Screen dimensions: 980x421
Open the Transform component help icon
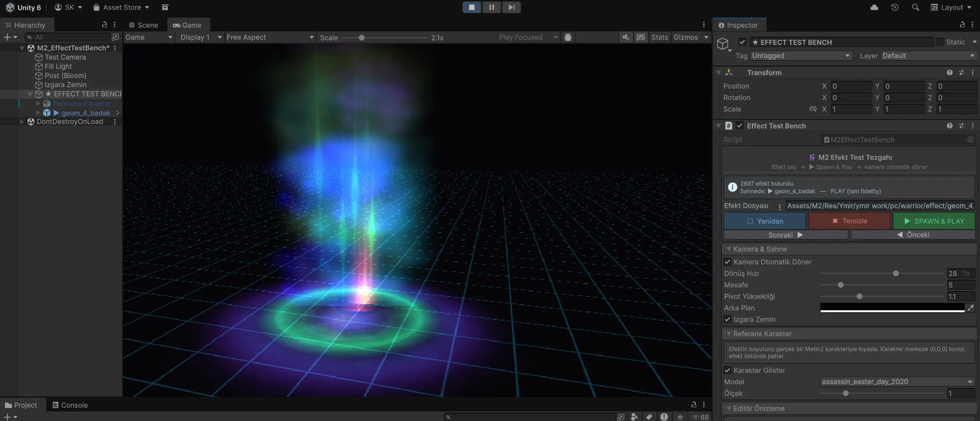(x=950, y=72)
